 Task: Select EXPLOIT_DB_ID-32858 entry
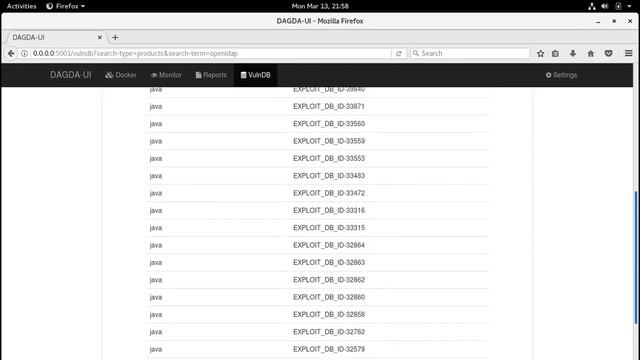tap(329, 315)
